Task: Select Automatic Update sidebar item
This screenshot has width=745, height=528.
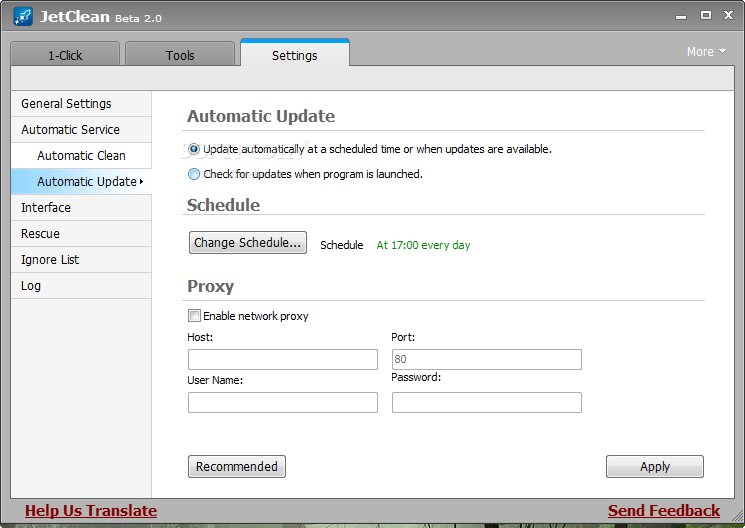Action: (x=81, y=182)
